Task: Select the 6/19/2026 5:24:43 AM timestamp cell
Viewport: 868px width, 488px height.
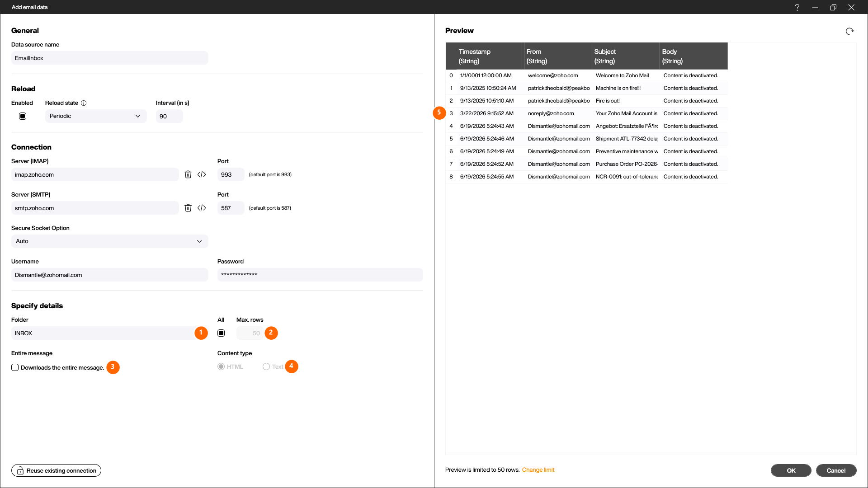Action: click(490, 126)
